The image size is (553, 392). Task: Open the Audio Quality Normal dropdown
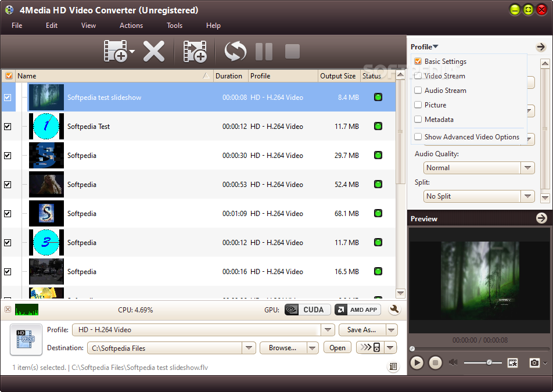click(x=527, y=168)
